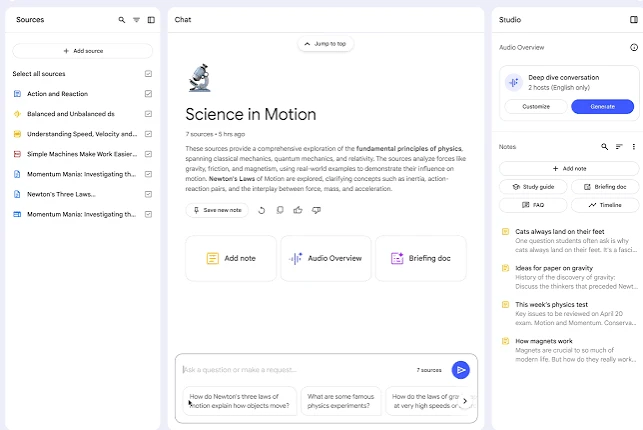643x430 pixels.
Task: Create a Study guide
Action: click(533, 187)
